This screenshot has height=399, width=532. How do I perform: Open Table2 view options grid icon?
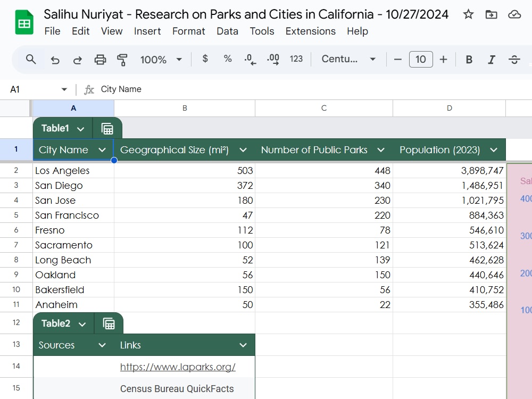(x=109, y=323)
